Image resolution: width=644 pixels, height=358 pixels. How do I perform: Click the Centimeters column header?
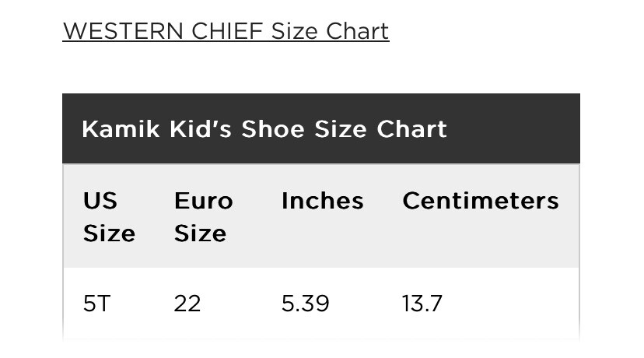[x=481, y=201]
